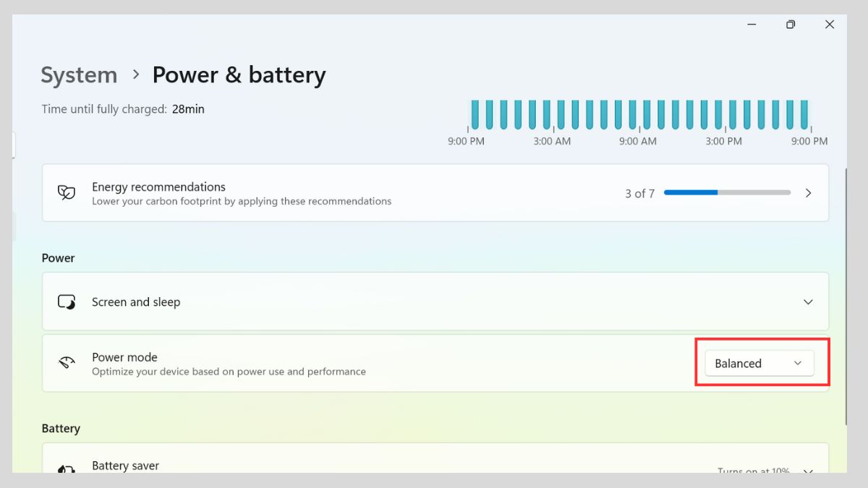868x488 pixels.
Task: Minimize the Settings window
Action: point(752,25)
